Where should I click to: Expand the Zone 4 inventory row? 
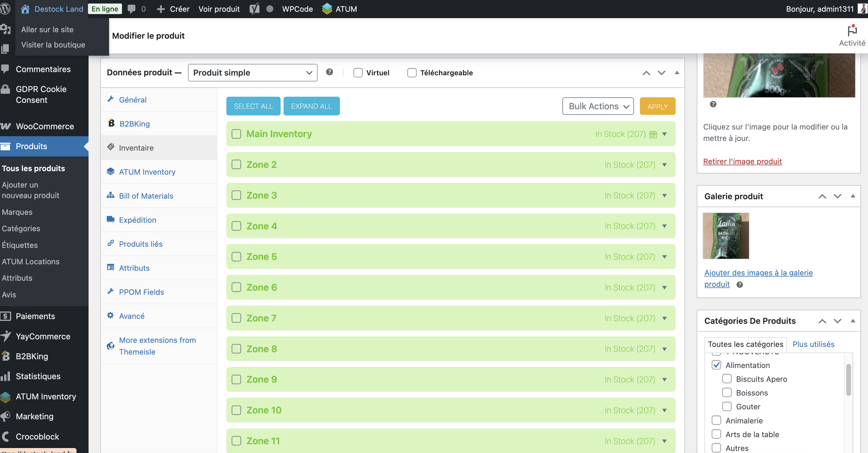[x=664, y=226]
